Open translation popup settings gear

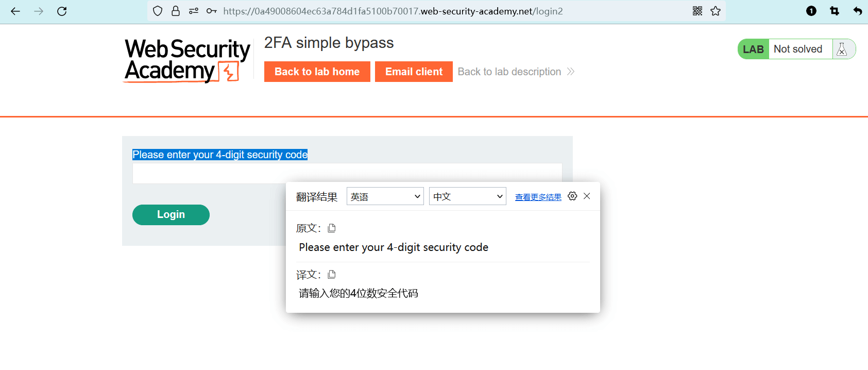[572, 196]
